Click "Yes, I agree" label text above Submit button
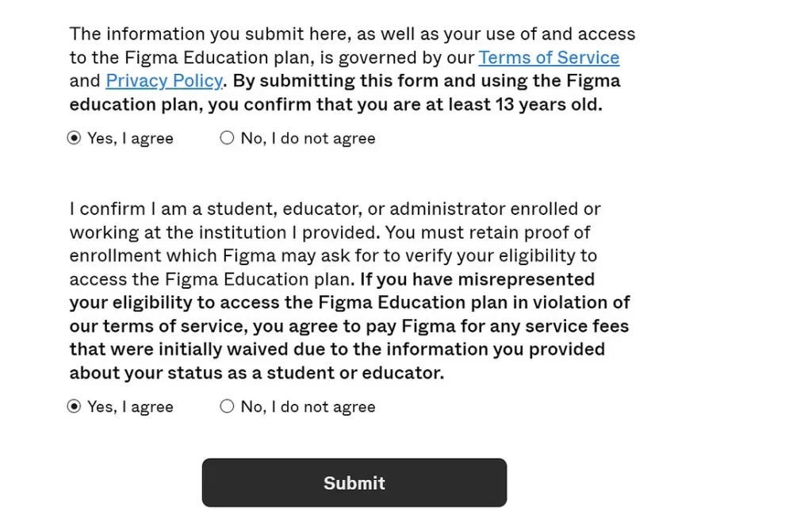The height and width of the screenshot is (511, 812). [130, 407]
